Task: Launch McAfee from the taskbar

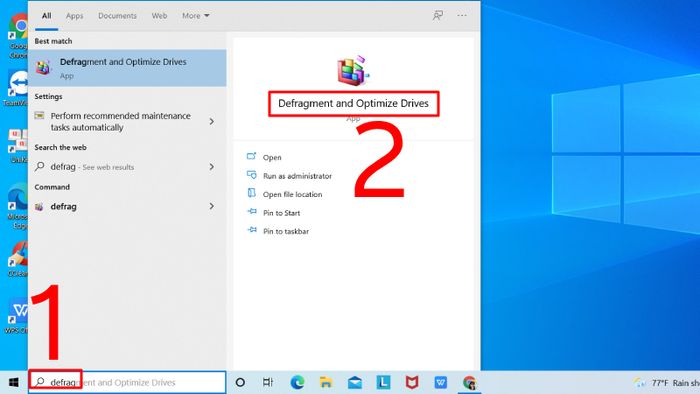Action: click(412, 382)
